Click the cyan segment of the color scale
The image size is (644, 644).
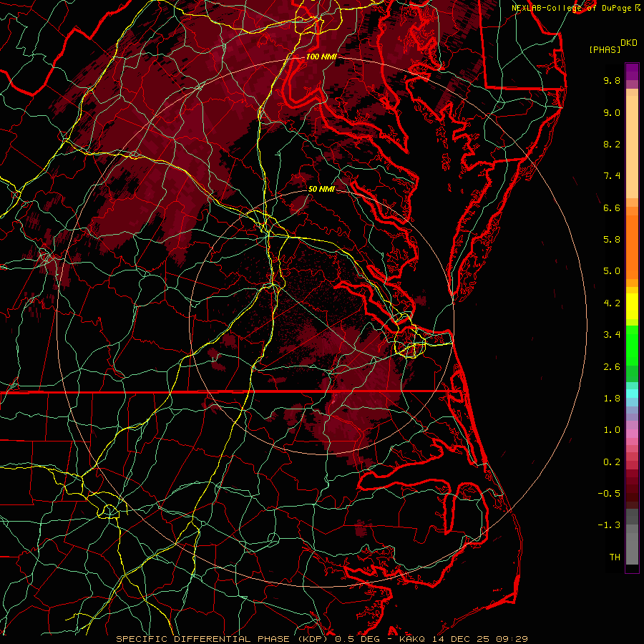click(x=632, y=394)
